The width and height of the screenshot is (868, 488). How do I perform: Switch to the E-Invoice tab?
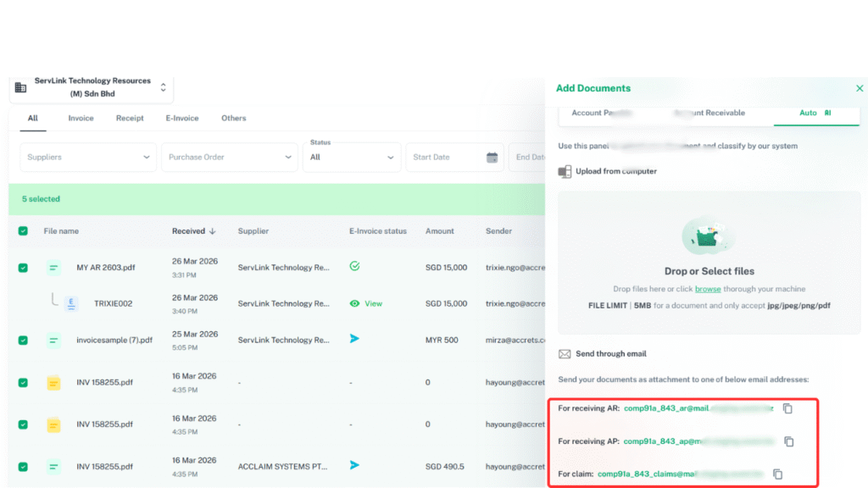(x=181, y=119)
